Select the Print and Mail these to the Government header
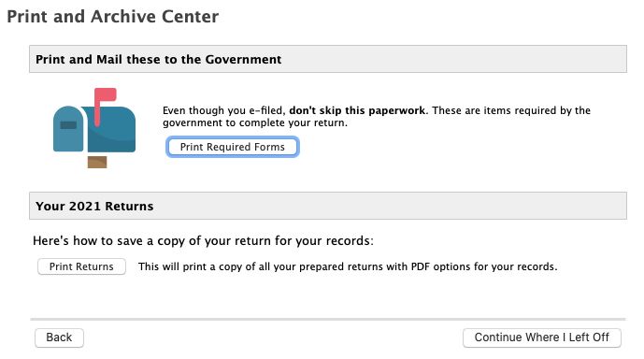Screen dimensions: 644x359 click(328, 59)
